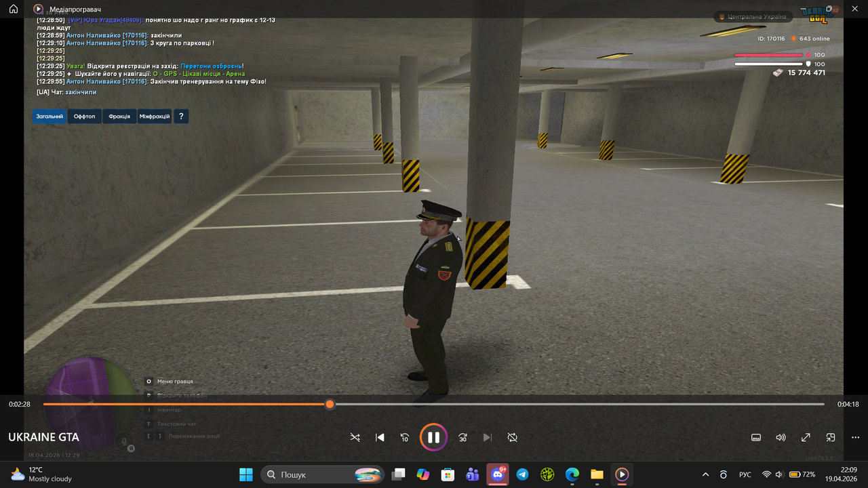Open Microsoft Edge from taskbar
Image resolution: width=868 pixels, height=488 pixels.
click(572, 474)
